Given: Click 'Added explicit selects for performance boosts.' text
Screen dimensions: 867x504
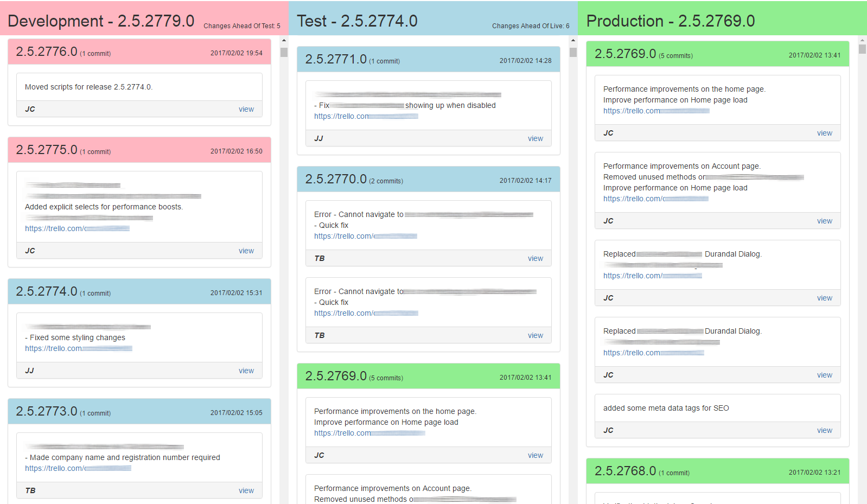Looking at the screenshot, I should click(104, 207).
